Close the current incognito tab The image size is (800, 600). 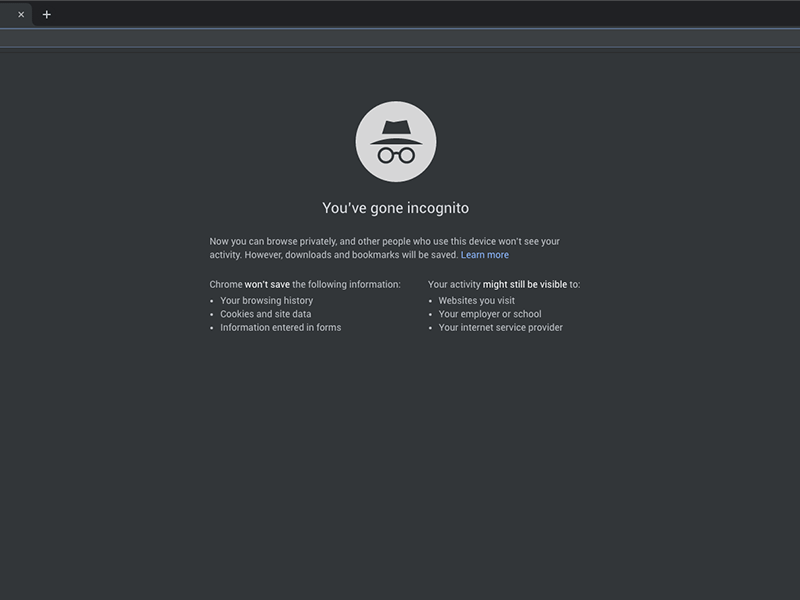(21, 15)
